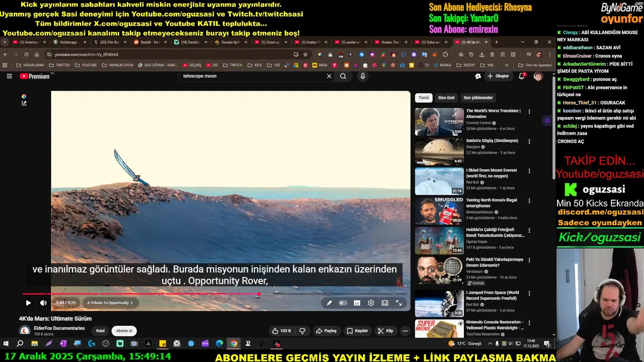Open Testing North Korea's smartphones thumbnail

pyautogui.click(x=439, y=211)
